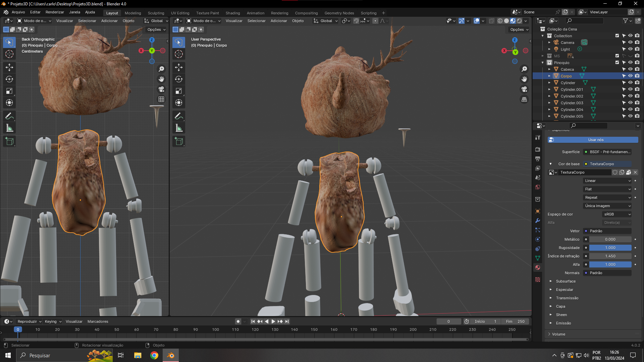This screenshot has height=362, width=644.
Task: Switch to the Shading workspace tab
Action: pyautogui.click(x=232, y=13)
